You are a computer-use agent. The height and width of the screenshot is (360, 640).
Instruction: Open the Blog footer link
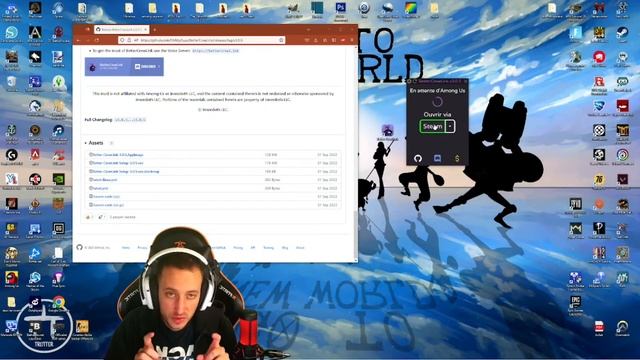(285, 248)
